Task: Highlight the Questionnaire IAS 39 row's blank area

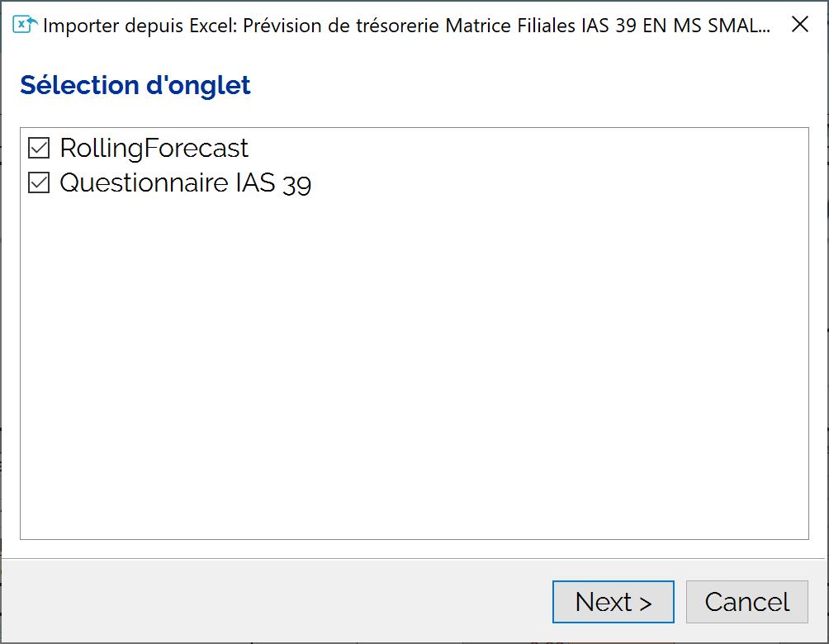Action: pyautogui.click(x=561, y=183)
